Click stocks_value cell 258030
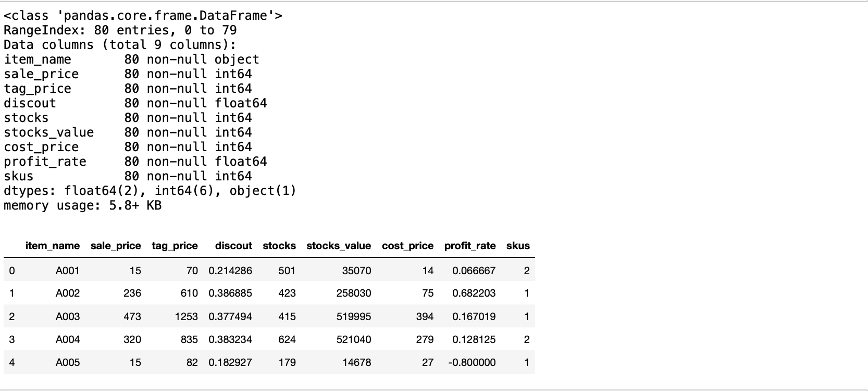868x391 pixels. click(354, 293)
